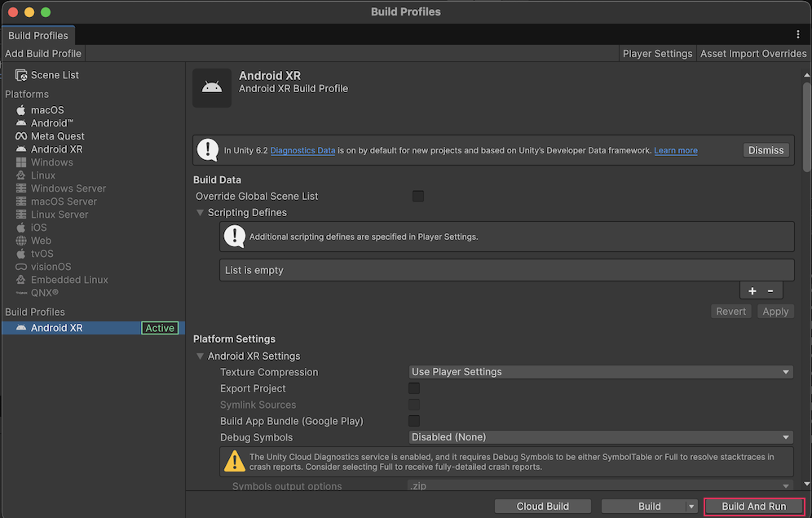Screen dimensions: 812x518
Task: Click the Meta Quest platform icon
Action: pyautogui.click(x=21, y=136)
